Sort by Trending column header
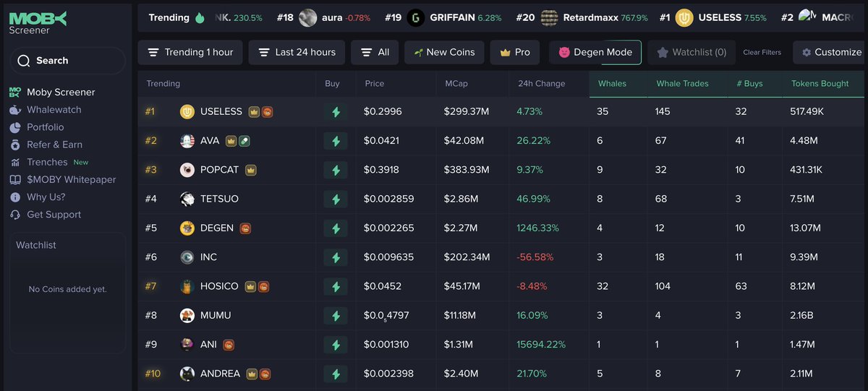 click(x=163, y=84)
